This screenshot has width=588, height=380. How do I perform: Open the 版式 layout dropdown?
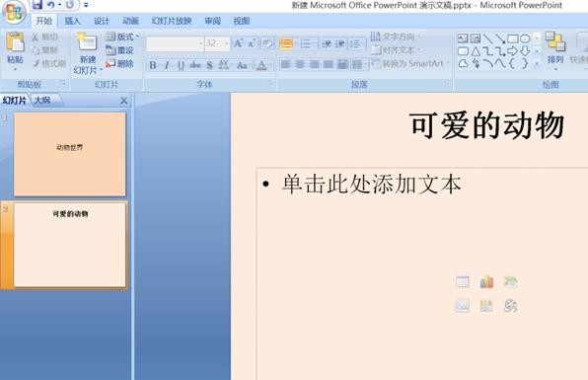click(122, 37)
